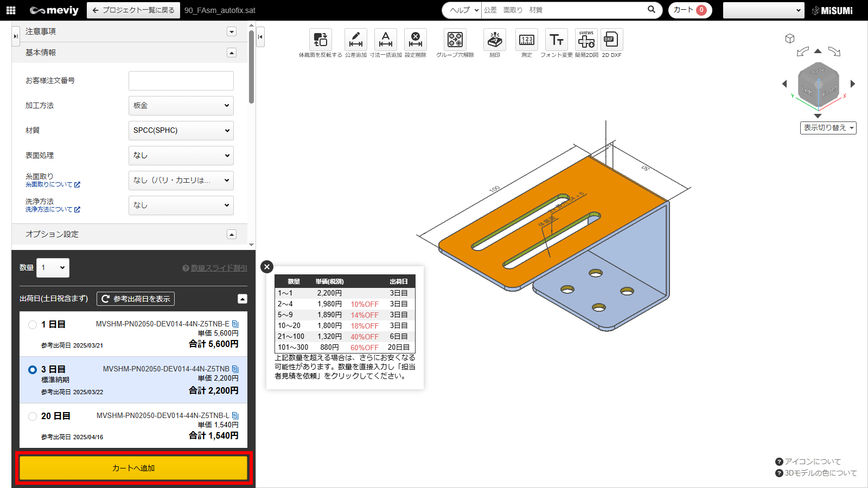The height and width of the screenshot is (488, 868).
Task: Select the batch dimension add (寸法一括追加) tool
Action: (386, 40)
